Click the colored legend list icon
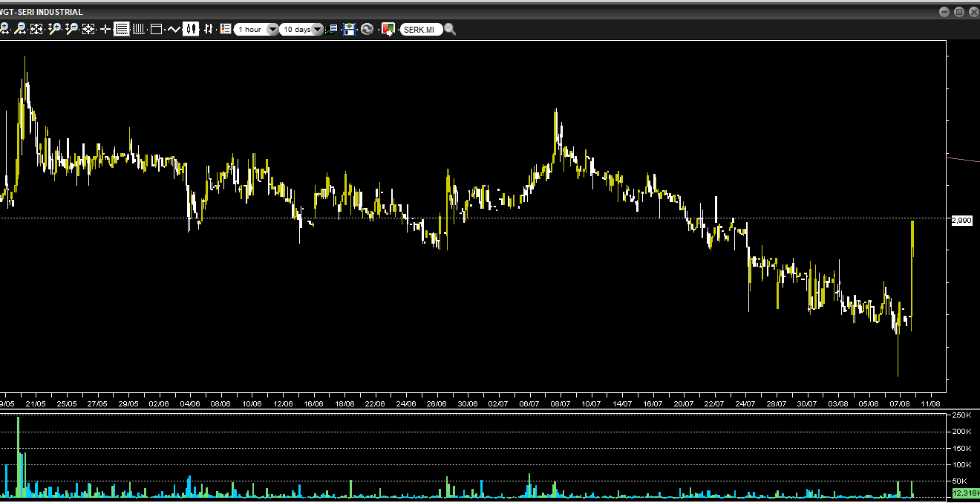 point(226,29)
